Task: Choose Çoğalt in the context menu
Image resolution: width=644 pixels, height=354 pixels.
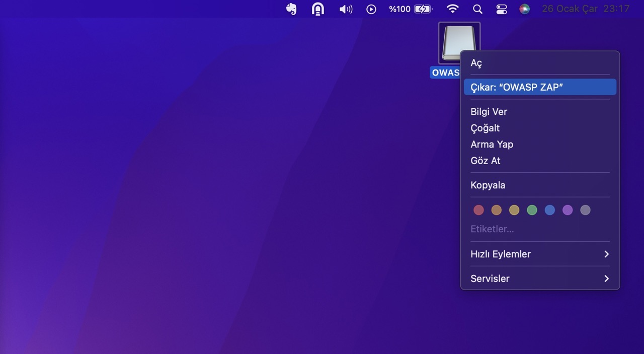Action: pyautogui.click(x=540, y=128)
